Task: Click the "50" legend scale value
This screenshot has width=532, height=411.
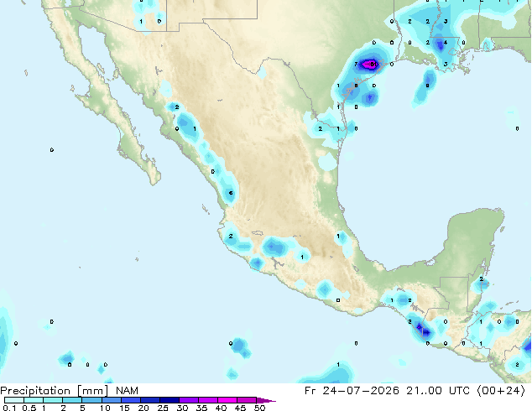Action: point(260,408)
